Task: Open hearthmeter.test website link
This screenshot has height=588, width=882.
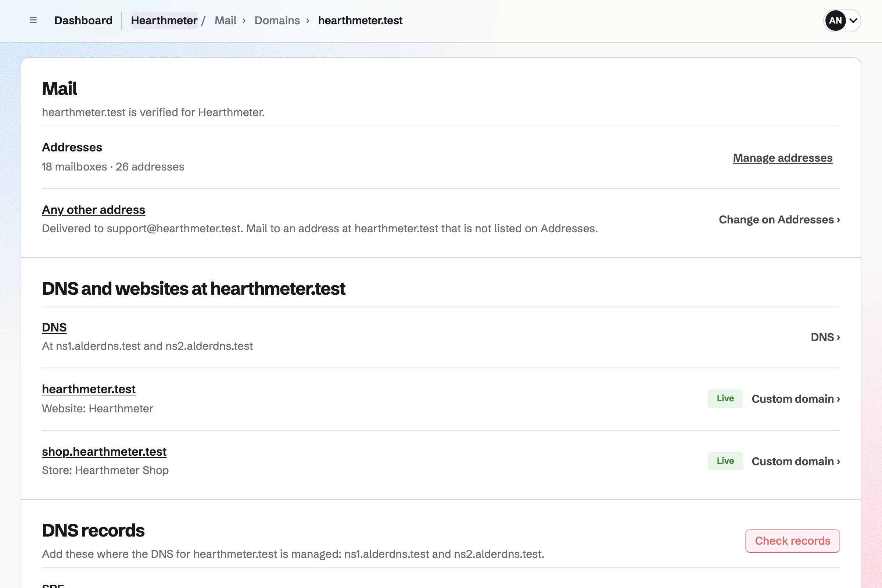Action: click(x=89, y=389)
